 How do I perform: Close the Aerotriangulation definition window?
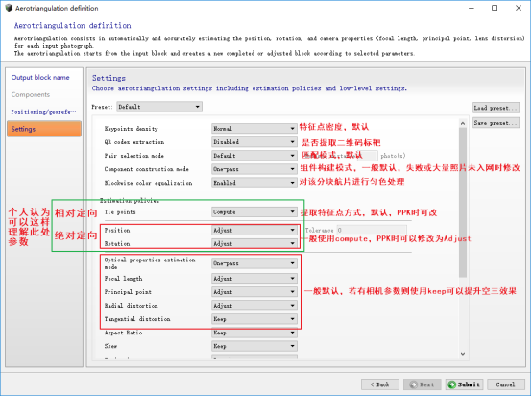click(519, 8)
